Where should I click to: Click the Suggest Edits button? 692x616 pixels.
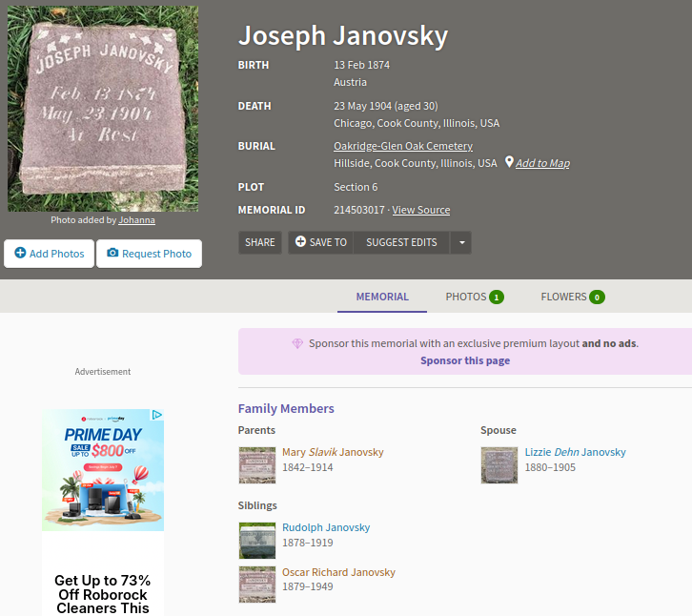pyautogui.click(x=401, y=242)
